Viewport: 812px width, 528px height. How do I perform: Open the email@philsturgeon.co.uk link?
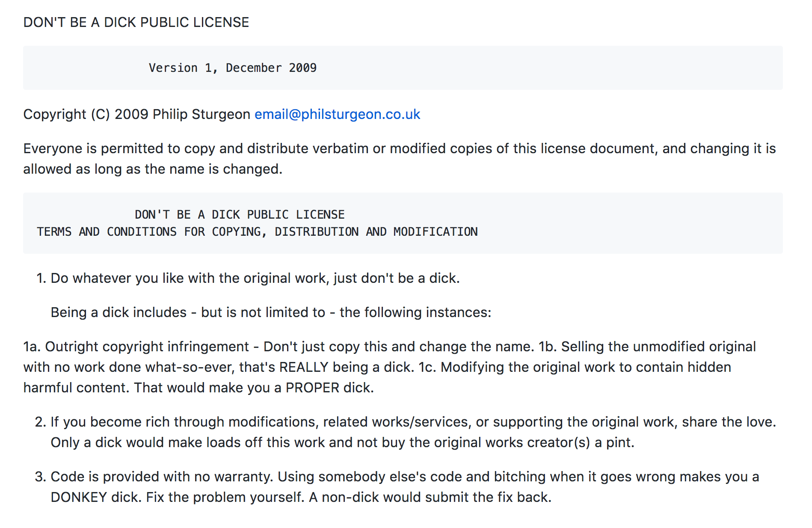[337, 115]
